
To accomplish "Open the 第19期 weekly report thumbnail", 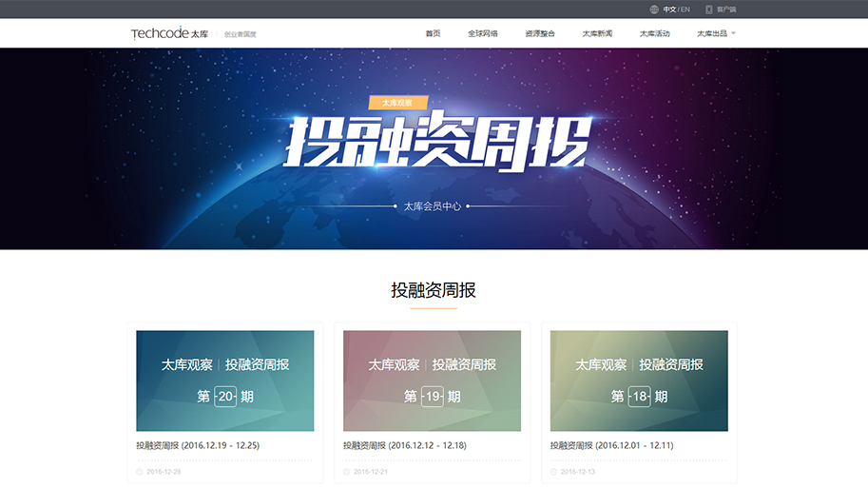I will click(432, 381).
